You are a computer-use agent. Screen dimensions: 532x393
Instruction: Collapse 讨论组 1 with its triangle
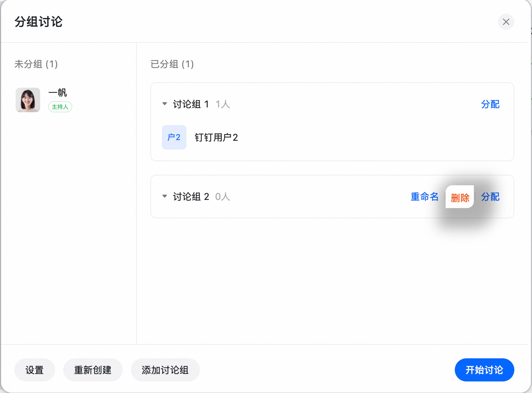(164, 104)
